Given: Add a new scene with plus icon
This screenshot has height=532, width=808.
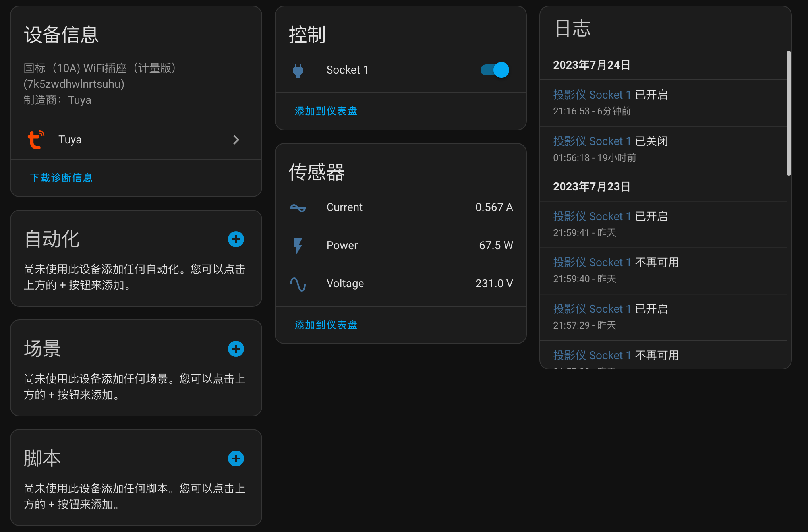Looking at the screenshot, I should point(236,349).
